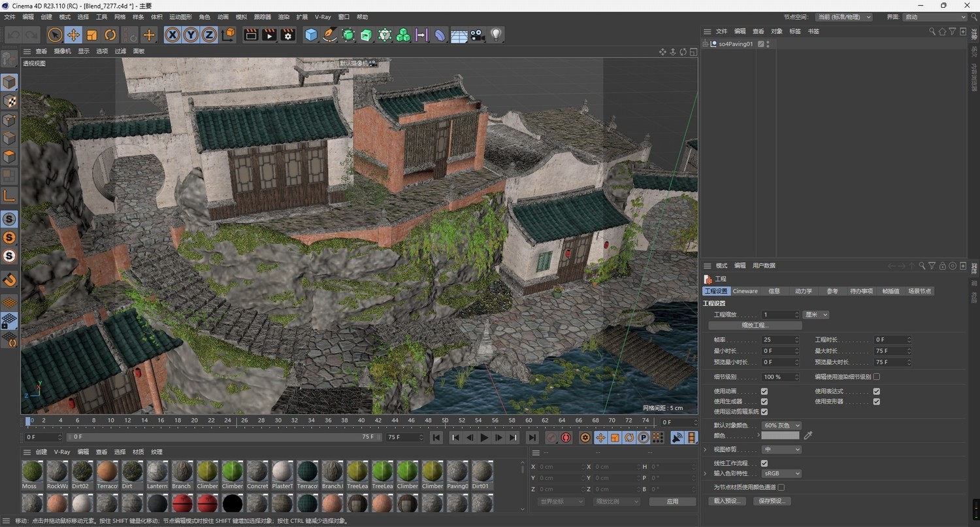
Task: Open the sRGB color profile dropdown
Action: [781, 473]
